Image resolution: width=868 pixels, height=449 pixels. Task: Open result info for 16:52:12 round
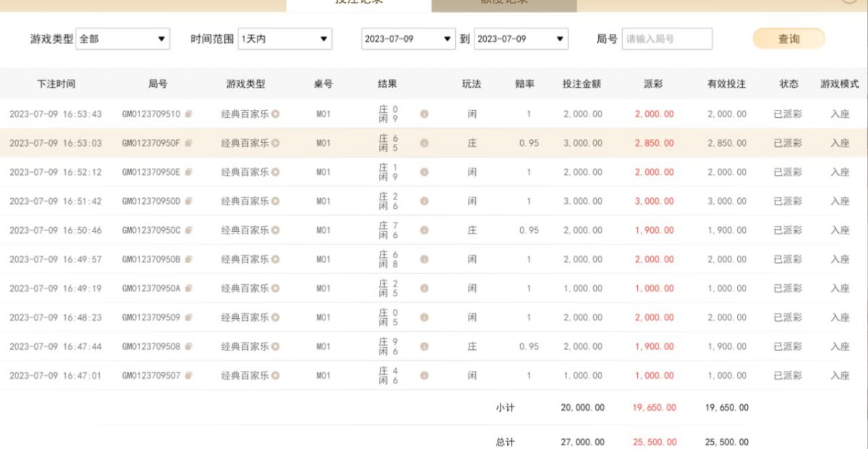click(424, 172)
